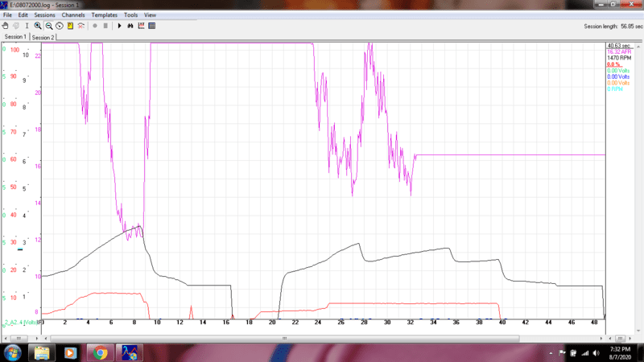Screen dimensions: 644x362
Task: Open the Channels menu
Action: tap(73, 15)
